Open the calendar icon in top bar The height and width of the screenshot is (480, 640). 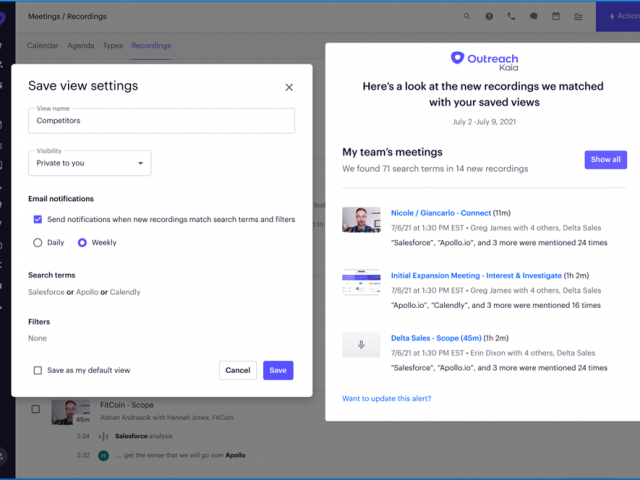point(556,16)
